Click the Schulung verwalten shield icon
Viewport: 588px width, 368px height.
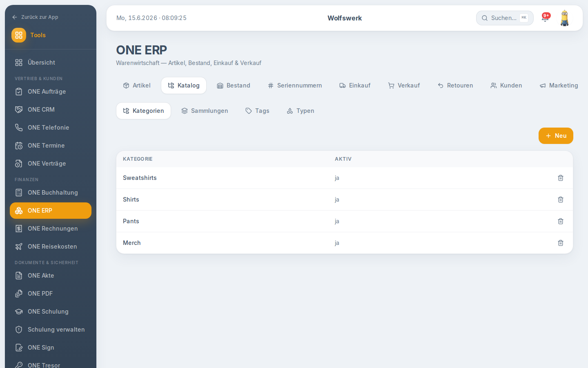coord(19,330)
